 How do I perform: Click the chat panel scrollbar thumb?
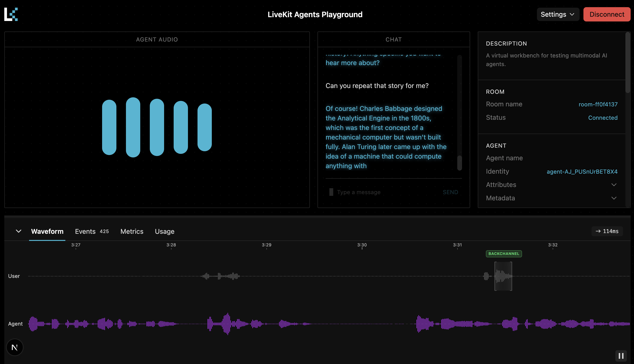[x=459, y=163]
